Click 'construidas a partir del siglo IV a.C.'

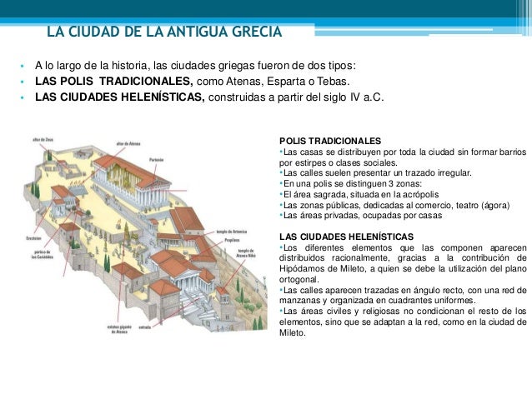[296, 97]
